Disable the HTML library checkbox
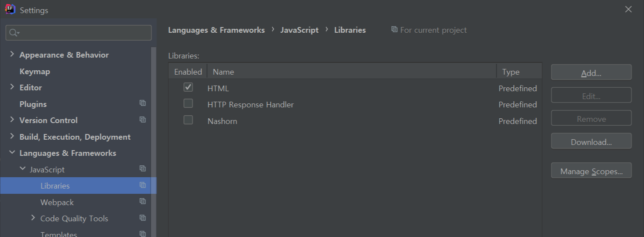 188,87
